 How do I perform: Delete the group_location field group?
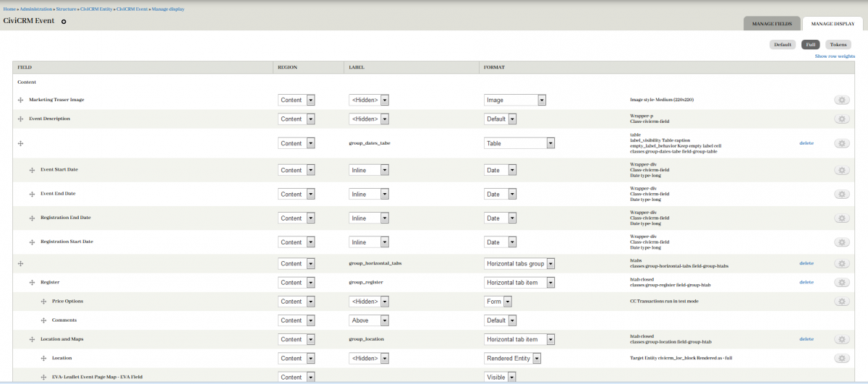tap(807, 338)
